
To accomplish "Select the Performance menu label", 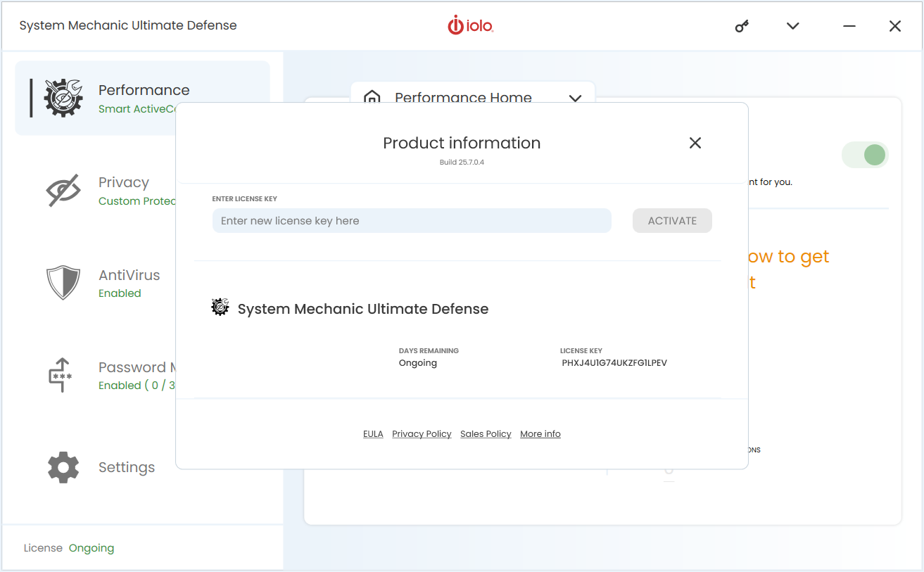I will pos(144,90).
